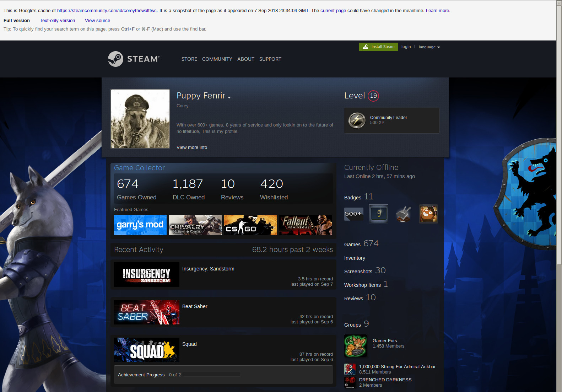Click the 500+ games badge icon
Viewport: 562px width, 392px height.
354,214
